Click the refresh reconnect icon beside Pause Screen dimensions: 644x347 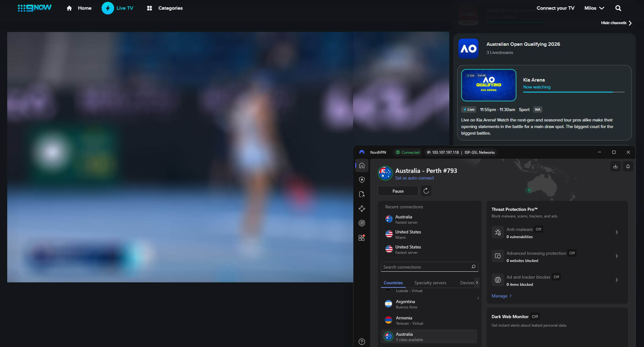point(426,191)
